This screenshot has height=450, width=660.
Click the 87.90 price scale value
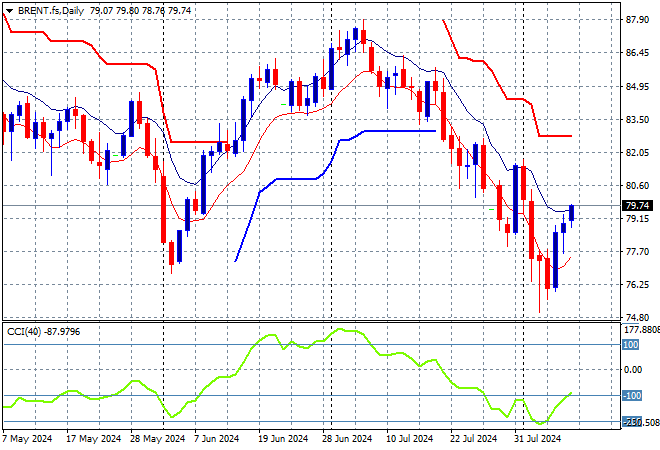pos(637,20)
